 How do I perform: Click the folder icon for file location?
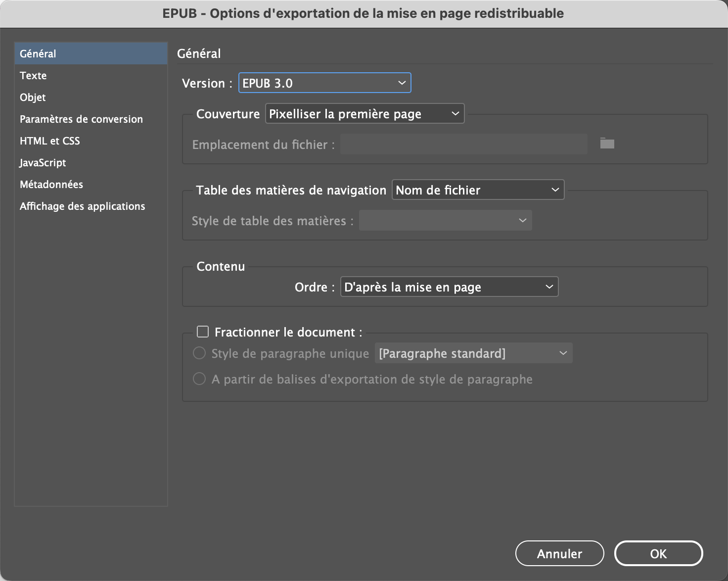(606, 144)
